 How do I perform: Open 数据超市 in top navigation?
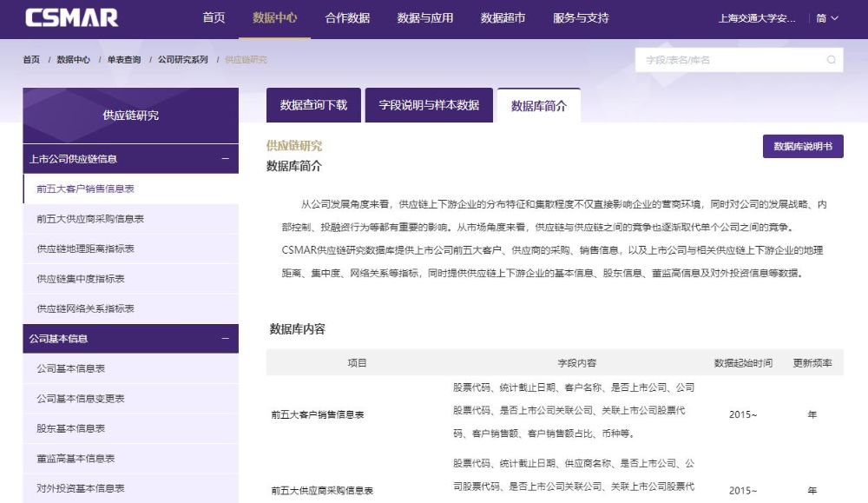click(503, 17)
